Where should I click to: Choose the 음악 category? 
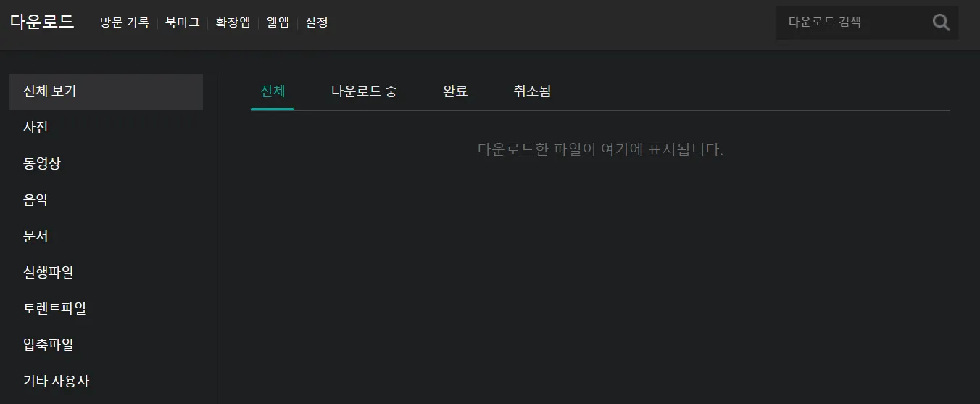[x=106, y=200]
